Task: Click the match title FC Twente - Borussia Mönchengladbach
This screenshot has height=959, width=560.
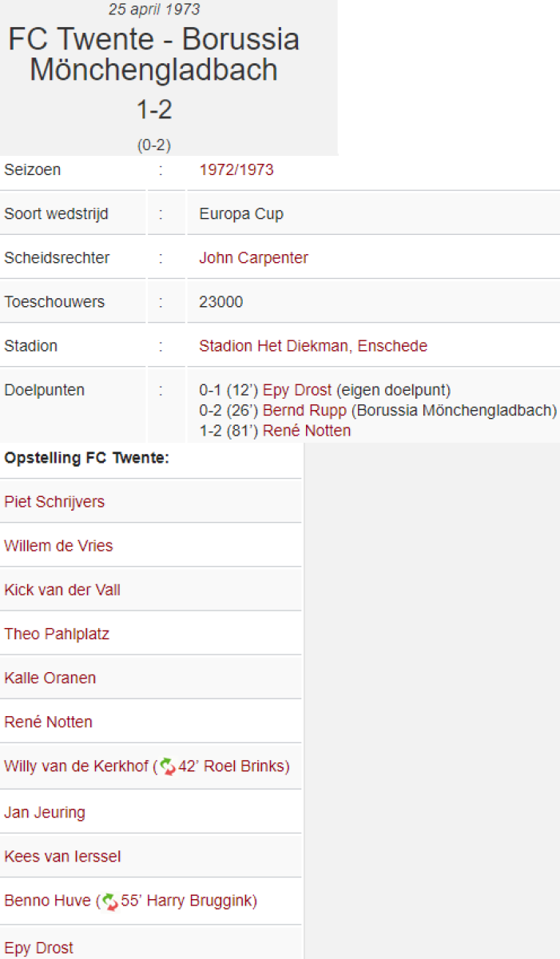Action: tap(153, 54)
